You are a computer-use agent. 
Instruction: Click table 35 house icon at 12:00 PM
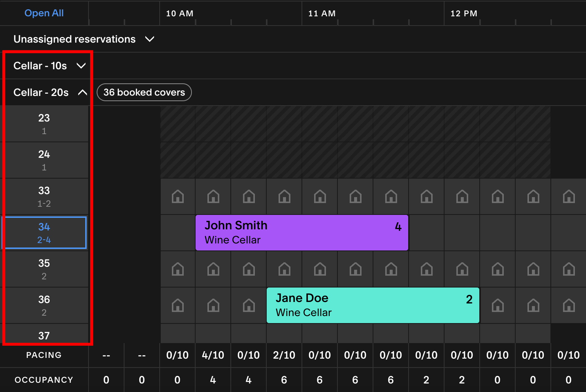click(462, 269)
